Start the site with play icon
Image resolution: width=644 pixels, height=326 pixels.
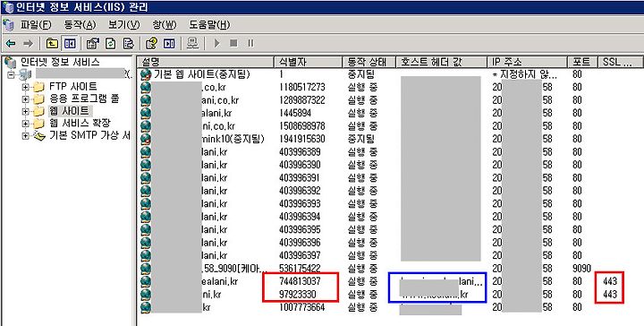[x=216, y=43]
